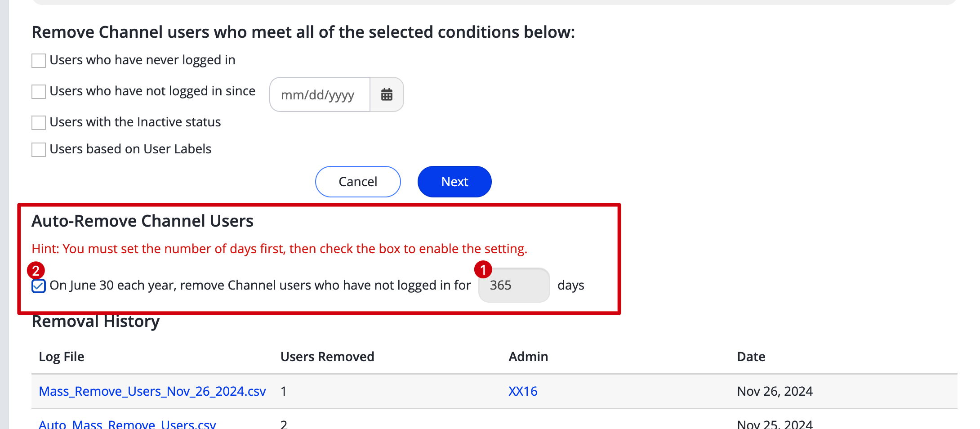Click the Users Removed column header
Image resolution: width=980 pixels, height=429 pixels.
(x=327, y=357)
